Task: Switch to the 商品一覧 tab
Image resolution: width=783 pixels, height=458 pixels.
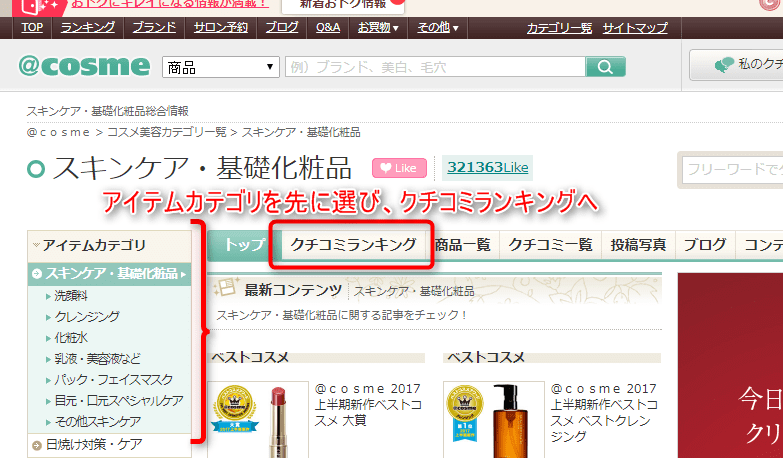Action: click(x=462, y=245)
